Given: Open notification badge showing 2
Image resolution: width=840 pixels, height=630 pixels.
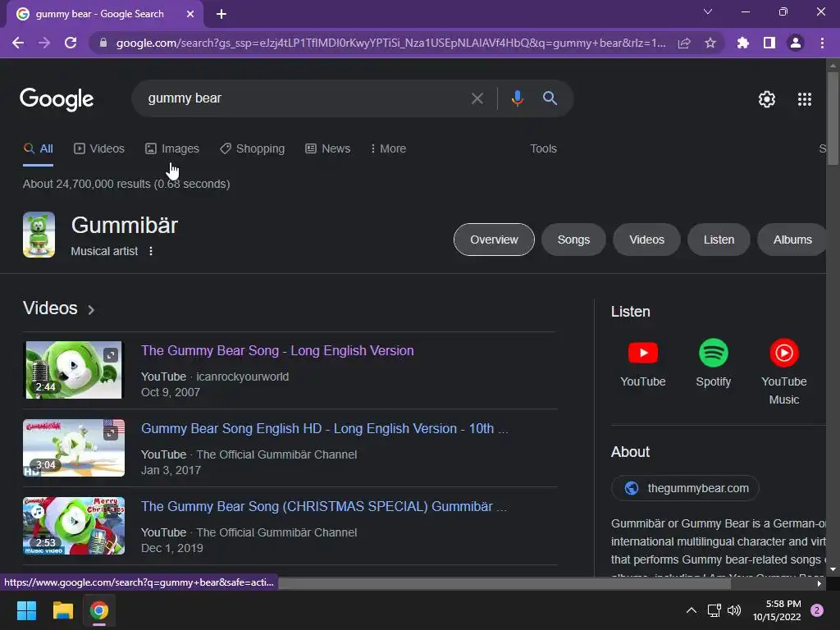Looking at the screenshot, I should tap(817, 610).
